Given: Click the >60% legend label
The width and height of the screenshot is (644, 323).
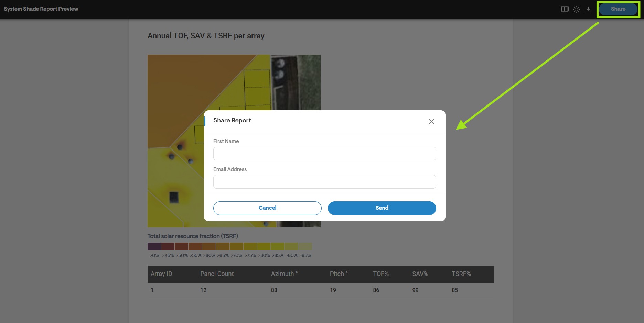Looking at the screenshot, I should [x=209, y=255].
